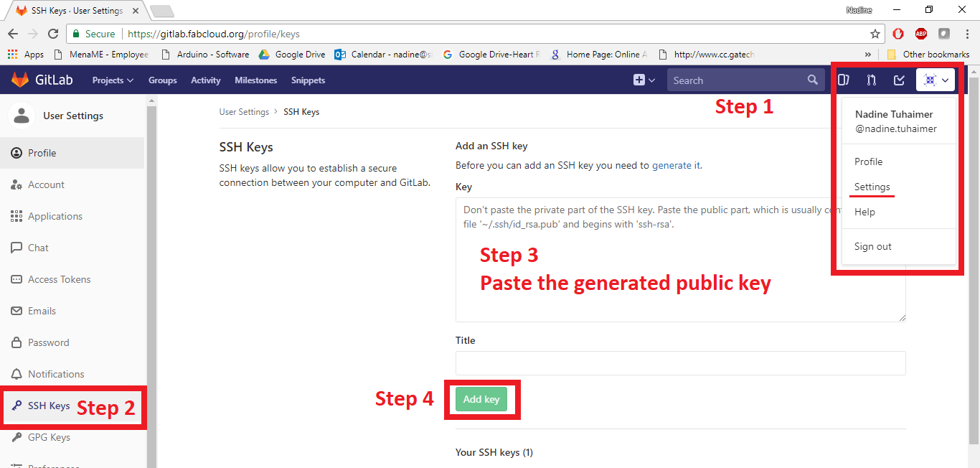Image resolution: width=980 pixels, height=468 pixels.
Task: Open a new browser tab
Action: pos(162,11)
